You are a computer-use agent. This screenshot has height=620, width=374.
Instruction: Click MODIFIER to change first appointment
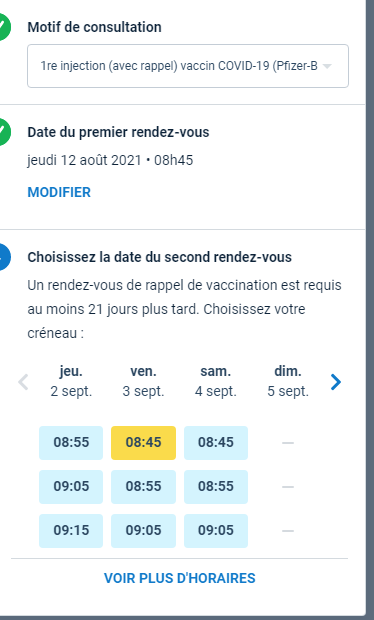(x=59, y=192)
